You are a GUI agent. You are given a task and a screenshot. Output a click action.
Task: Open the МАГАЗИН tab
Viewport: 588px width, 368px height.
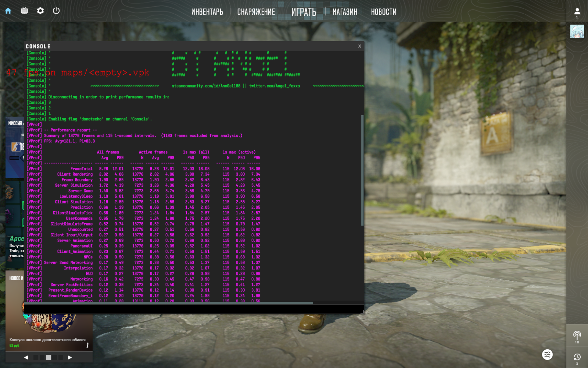pos(345,12)
